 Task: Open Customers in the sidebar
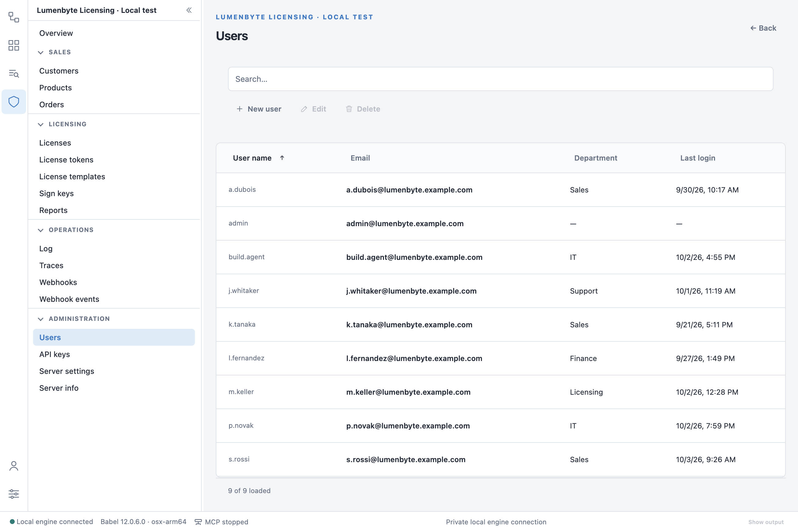59,71
